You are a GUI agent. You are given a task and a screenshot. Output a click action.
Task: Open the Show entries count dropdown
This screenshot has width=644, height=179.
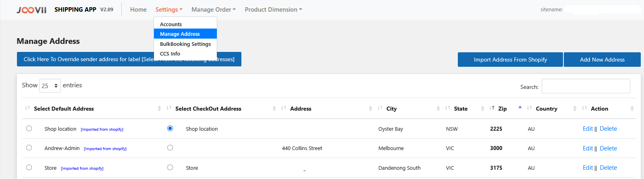pyautogui.click(x=50, y=86)
